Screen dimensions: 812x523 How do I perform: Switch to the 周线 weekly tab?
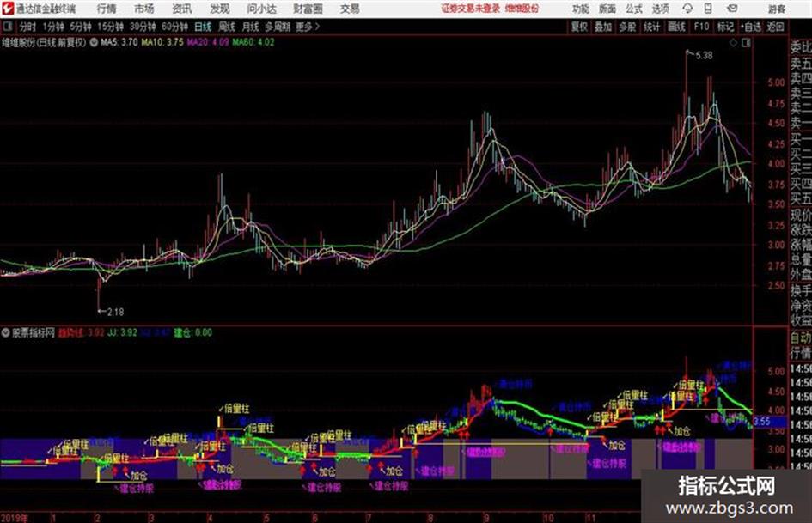227,27
